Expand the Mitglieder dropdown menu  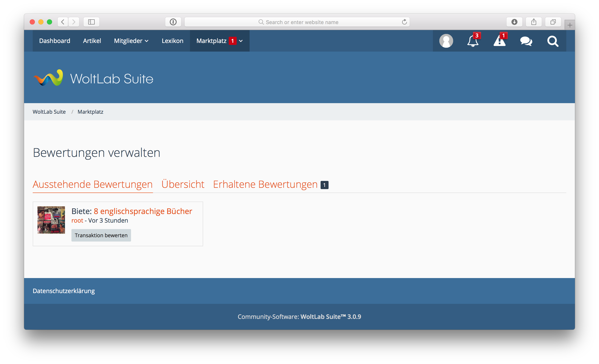coord(131,41)
